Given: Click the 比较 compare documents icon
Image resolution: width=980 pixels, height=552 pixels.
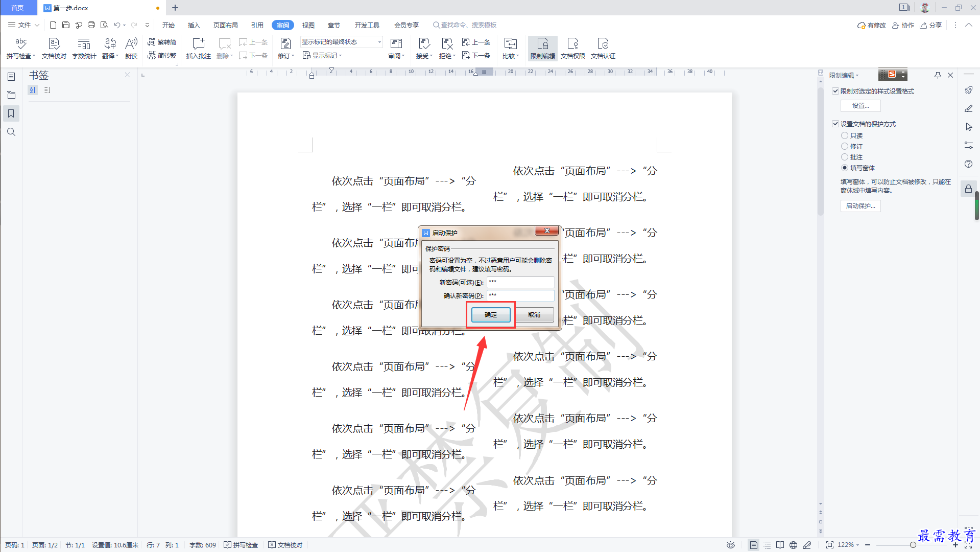Looking at the screenshot, I should point(510,43).
